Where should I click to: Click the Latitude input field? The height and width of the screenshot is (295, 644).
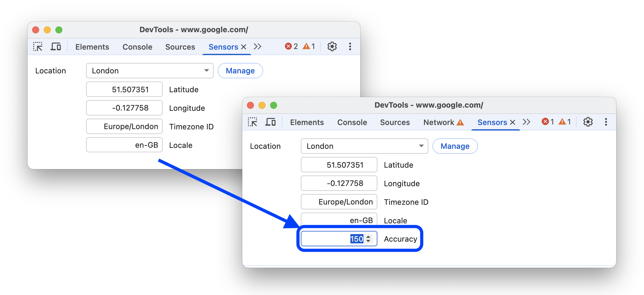click(x=339, y=164)
